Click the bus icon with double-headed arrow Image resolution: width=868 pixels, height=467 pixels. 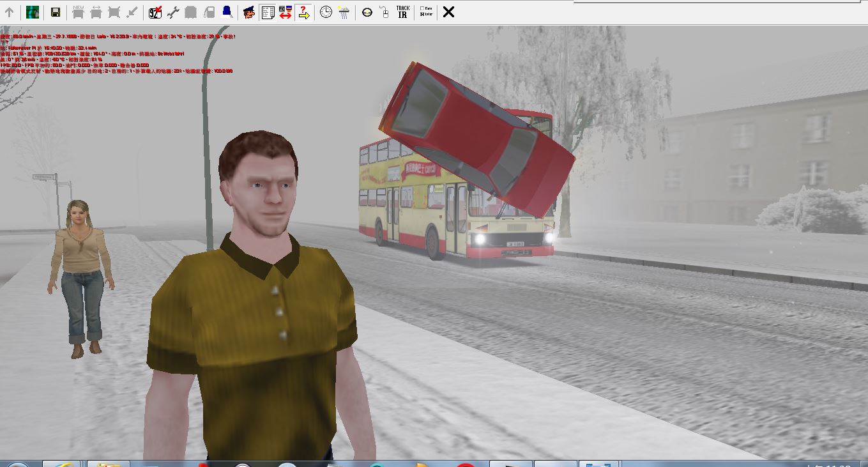96,12
